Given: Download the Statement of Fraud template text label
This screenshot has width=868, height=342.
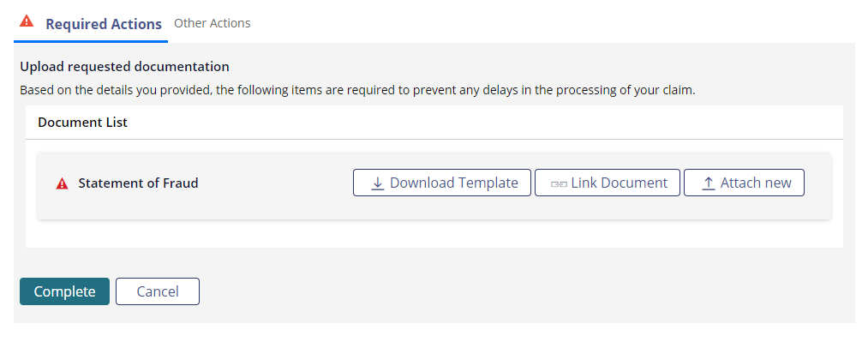Looking at the screenshot, I should (454, 183).
